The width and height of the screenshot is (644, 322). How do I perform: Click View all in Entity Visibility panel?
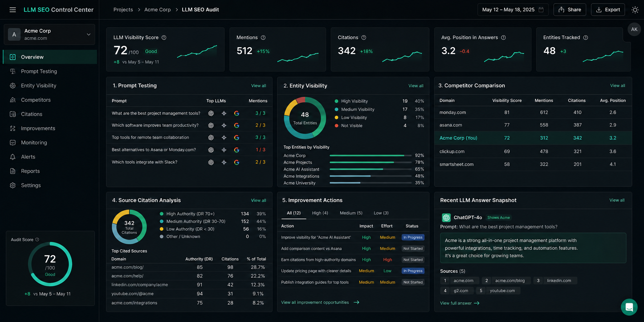point(416,86)
